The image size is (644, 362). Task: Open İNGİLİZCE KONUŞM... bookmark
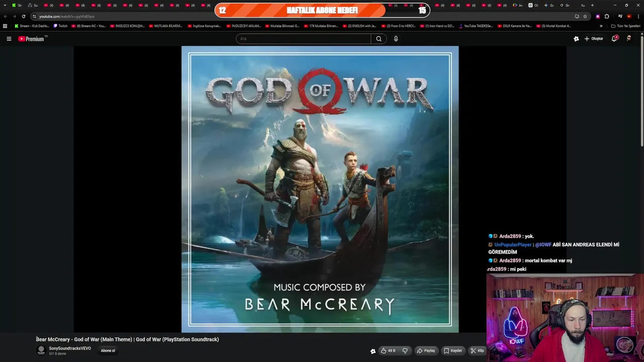tap(127, 26)
